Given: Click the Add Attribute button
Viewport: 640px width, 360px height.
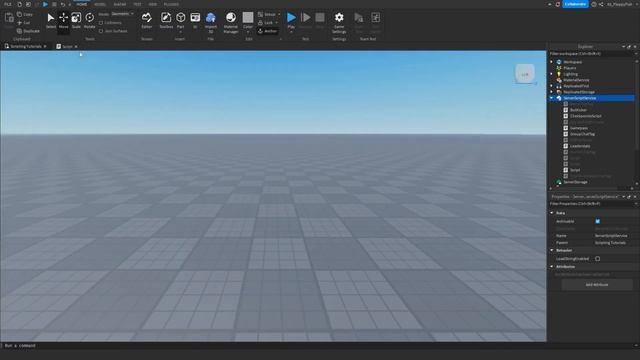Looking at the screenshot, I should [x=597, y=285].
